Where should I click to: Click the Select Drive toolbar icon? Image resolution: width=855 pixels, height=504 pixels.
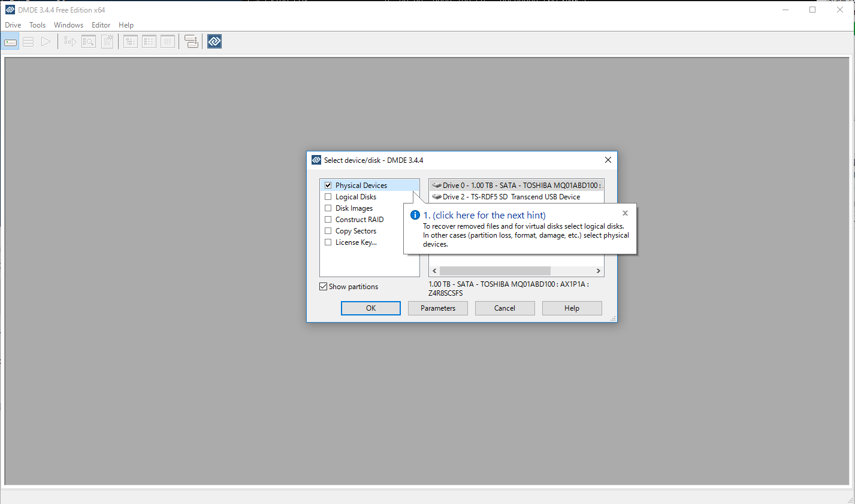(x=10, y=42)
